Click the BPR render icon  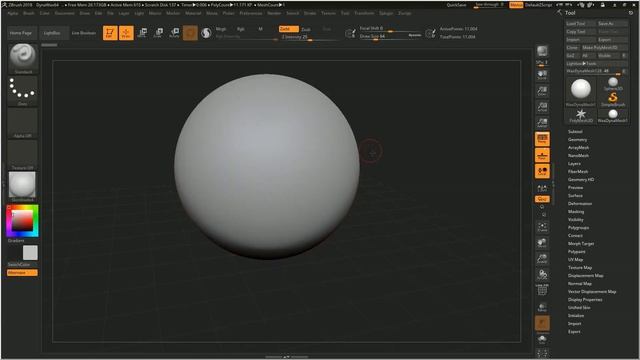click(x=542, y=52)
